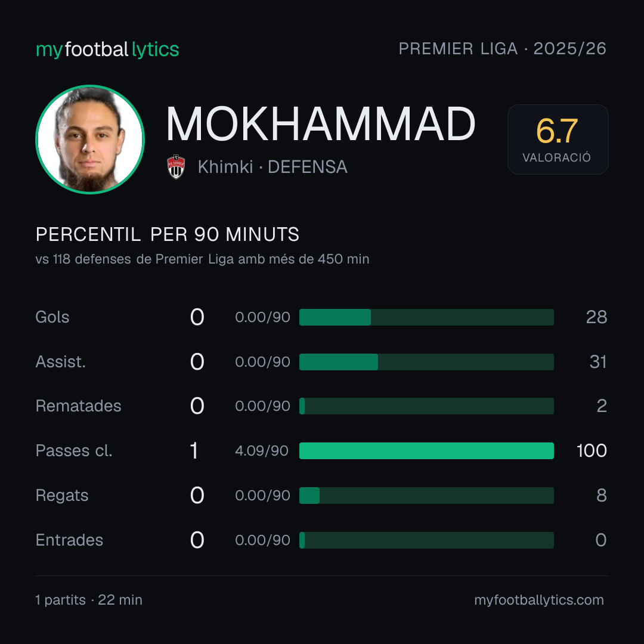This screenshot has width=644, height=644.
Task: Click the Percentil per 90 minuts heading
Action: (168, 234)
